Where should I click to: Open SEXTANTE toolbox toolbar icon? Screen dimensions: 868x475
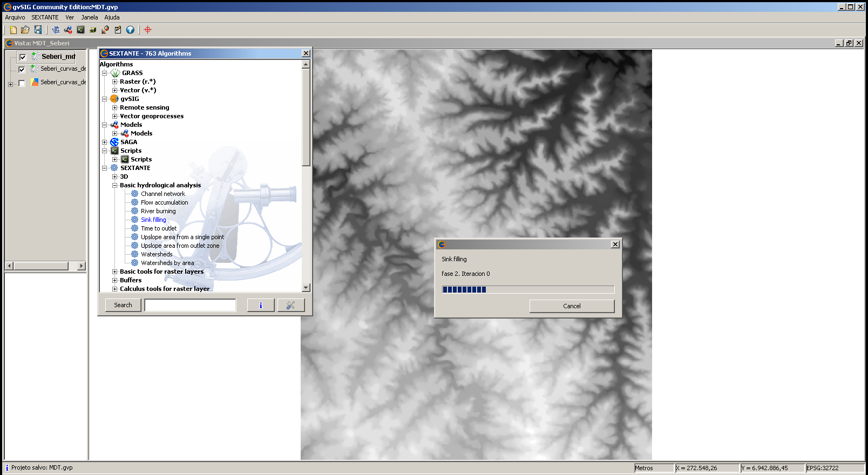(x=56, y=30)
